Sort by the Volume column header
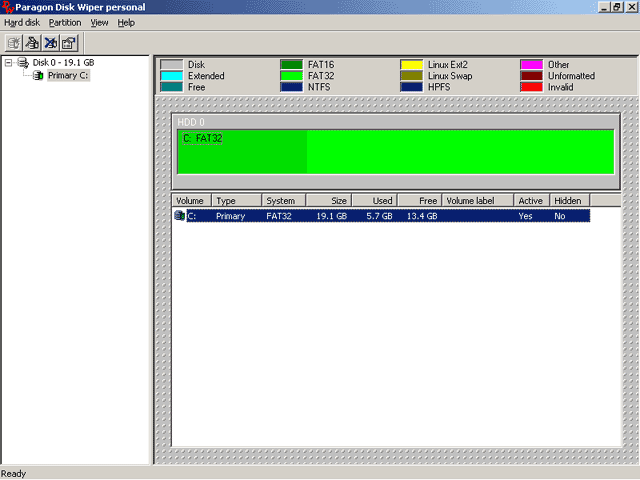The image size is (640, 480). pyautogui.click(x=191, y=201)
